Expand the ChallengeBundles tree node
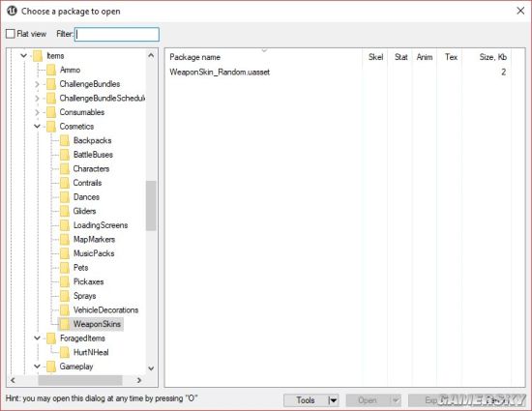 click(37, 84)
